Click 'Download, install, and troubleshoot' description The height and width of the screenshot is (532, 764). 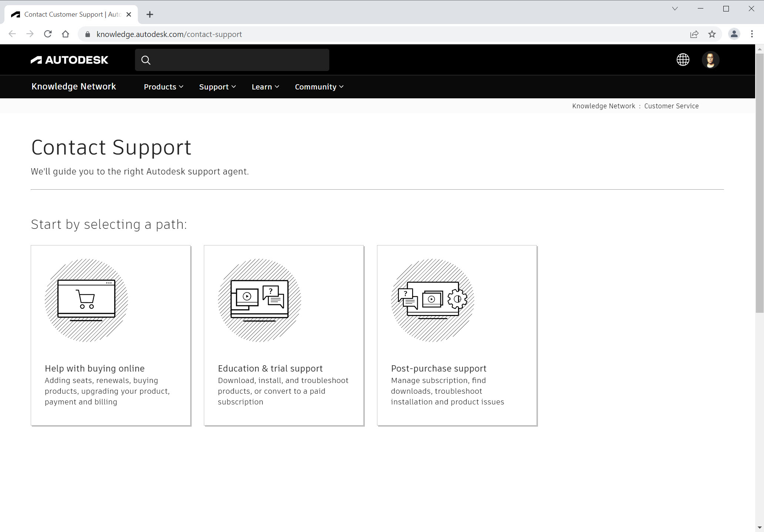click(283, 391)
